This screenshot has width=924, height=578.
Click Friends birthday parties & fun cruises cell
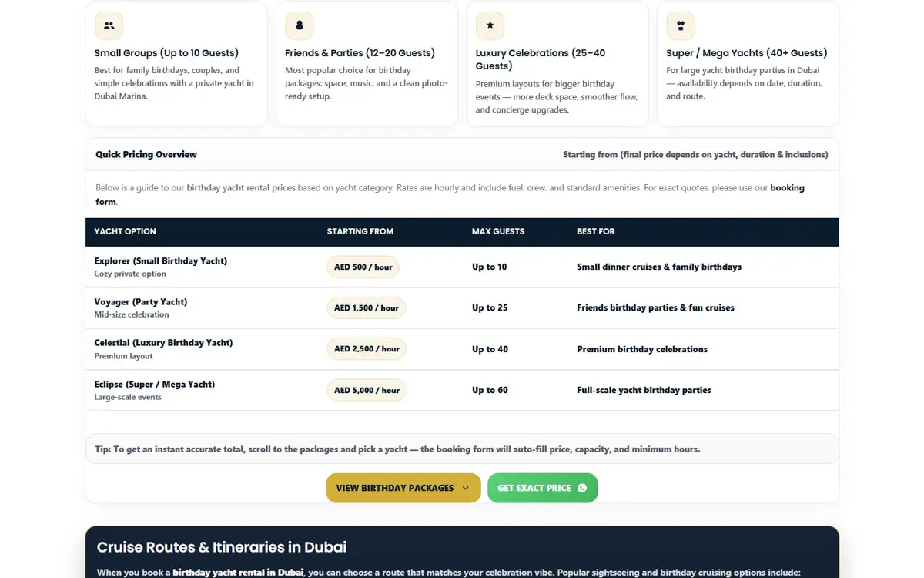coord(655,307)
